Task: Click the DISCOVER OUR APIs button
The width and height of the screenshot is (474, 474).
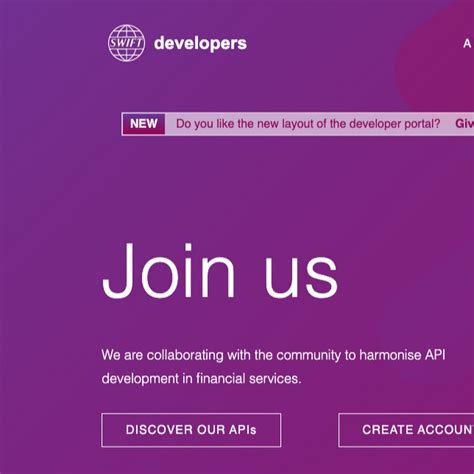Action: (191, 430)
